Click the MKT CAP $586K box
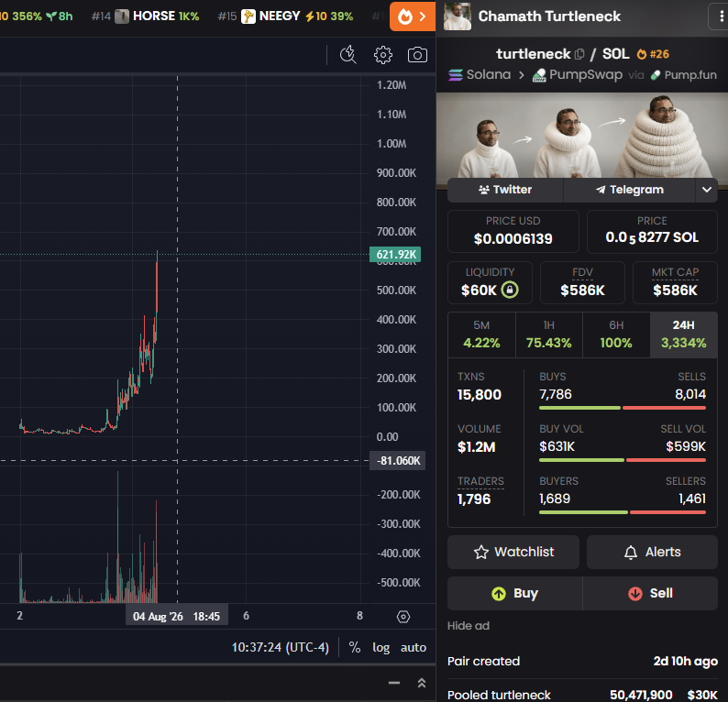The image size is (728, 702). click(675, 282)
